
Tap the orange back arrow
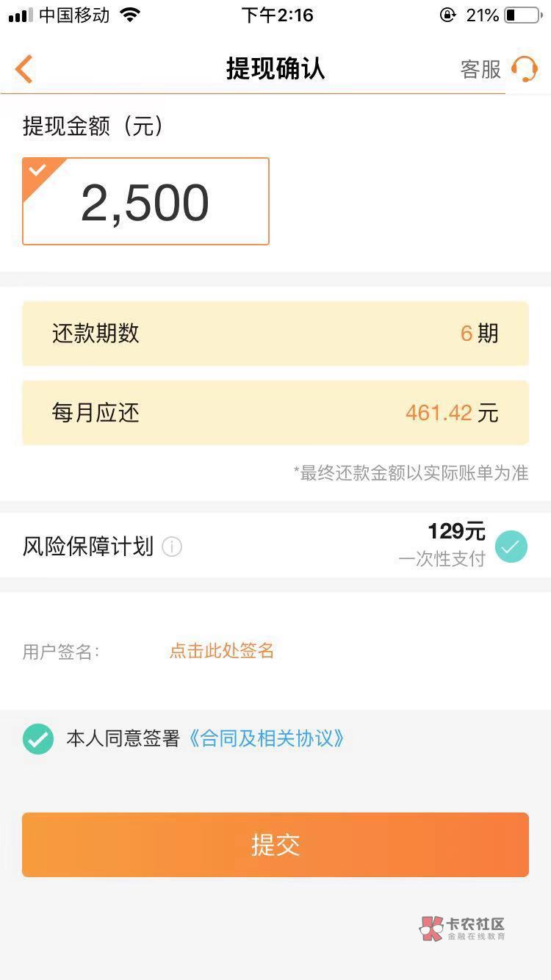(x=24, y=70)
